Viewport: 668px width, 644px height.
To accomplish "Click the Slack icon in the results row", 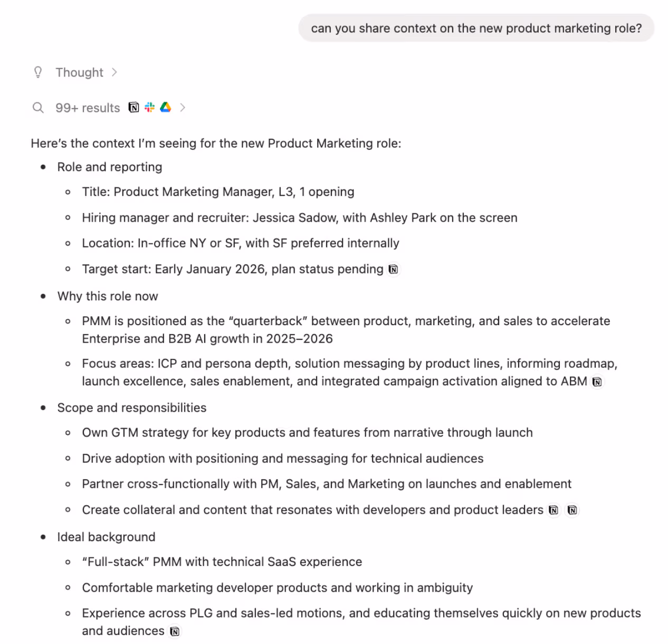I will (149, 107).
